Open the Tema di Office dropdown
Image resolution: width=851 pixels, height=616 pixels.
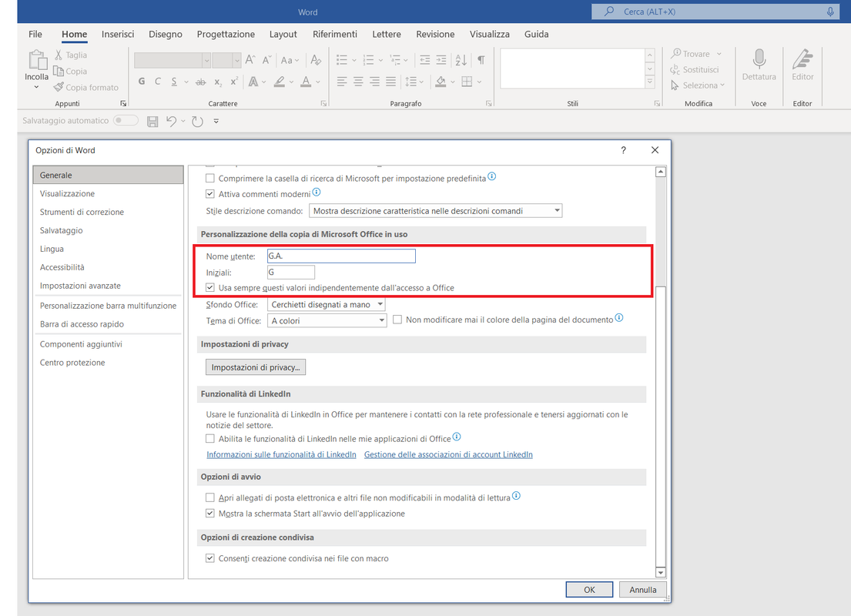(327, 321)
